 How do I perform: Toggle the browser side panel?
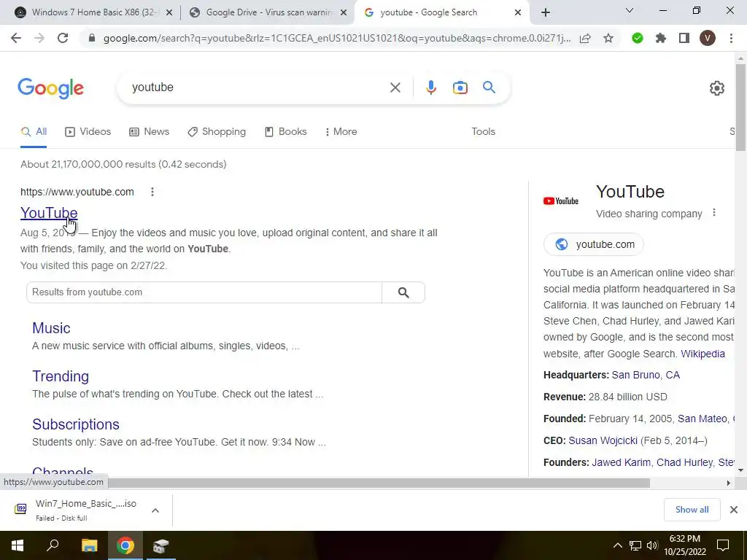coord(684,38)
